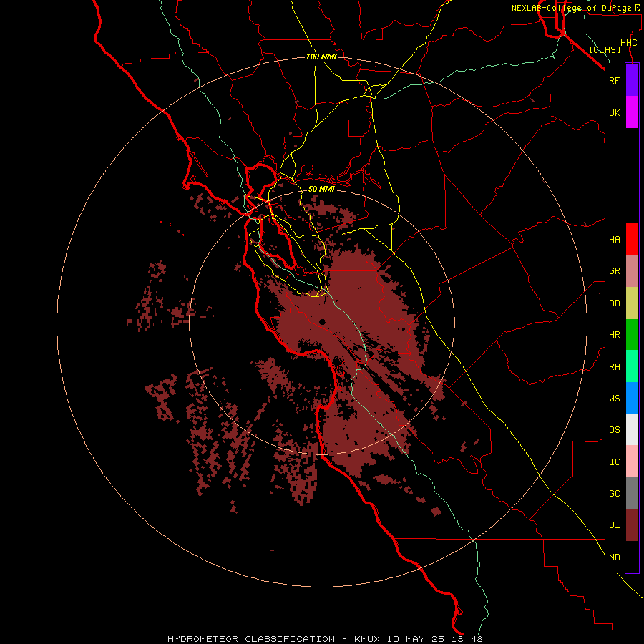Click the 100 NMI range ring label
644x644 pixels.
[x=321, y=57]
